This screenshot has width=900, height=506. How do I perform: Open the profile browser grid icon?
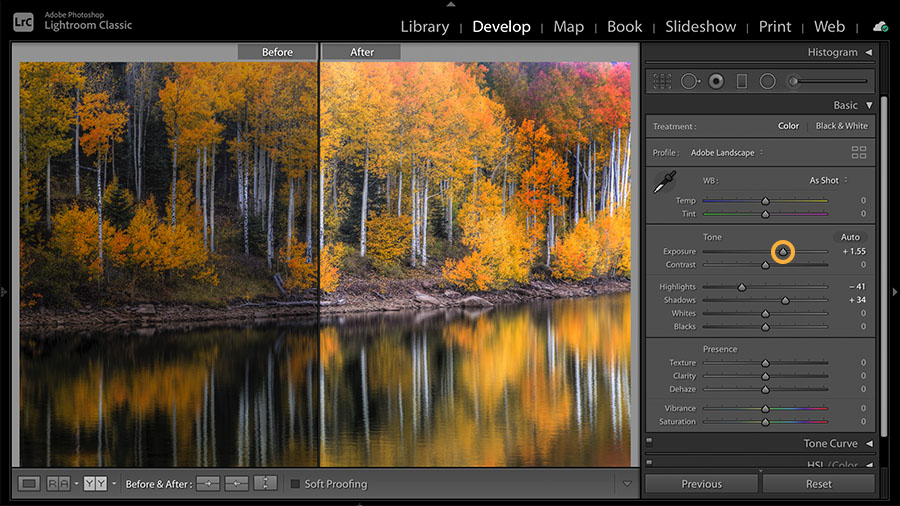858,153
